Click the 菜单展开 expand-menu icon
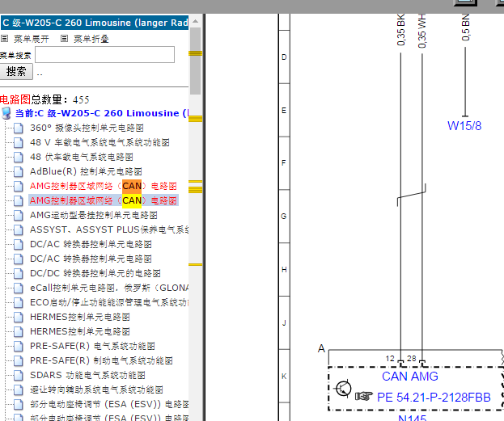 point(4,39)
